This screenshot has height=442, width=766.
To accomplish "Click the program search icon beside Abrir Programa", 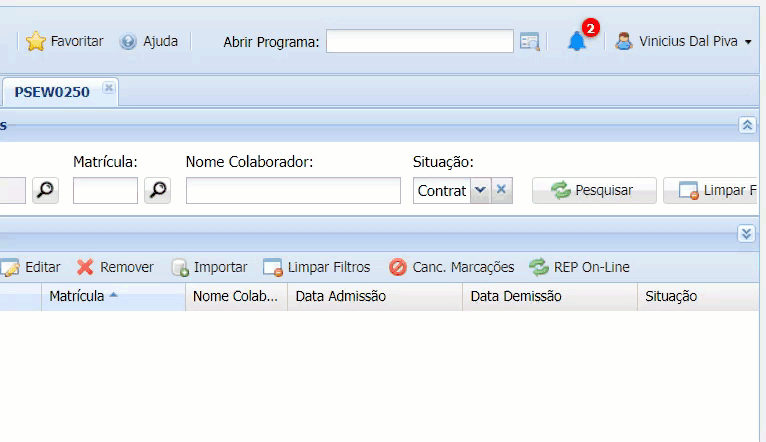I will pos(529,42).
